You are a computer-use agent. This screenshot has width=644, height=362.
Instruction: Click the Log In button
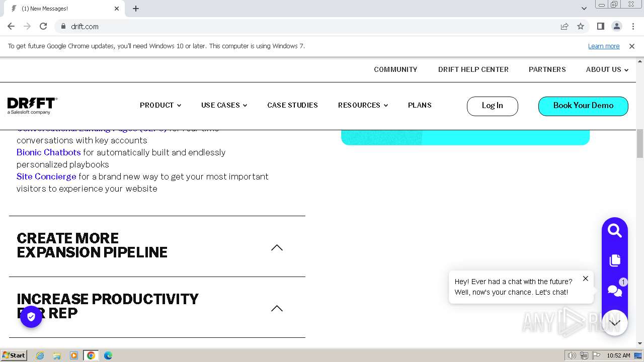tap(492, 106)
